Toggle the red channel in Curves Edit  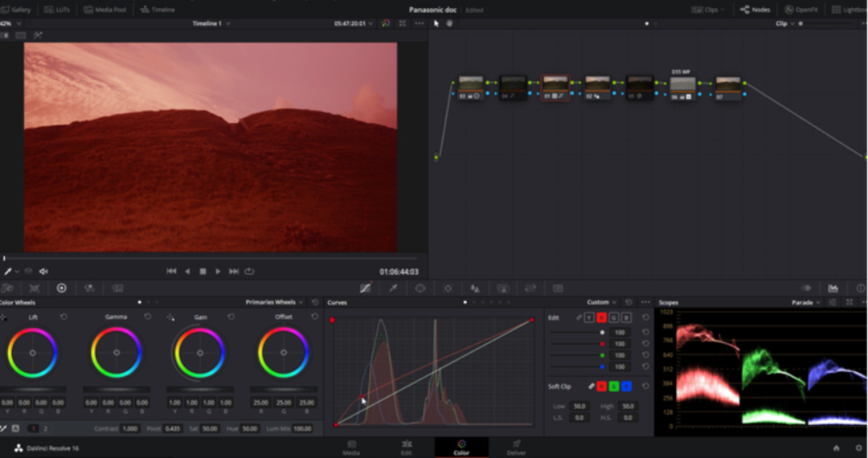coord(601,317)
